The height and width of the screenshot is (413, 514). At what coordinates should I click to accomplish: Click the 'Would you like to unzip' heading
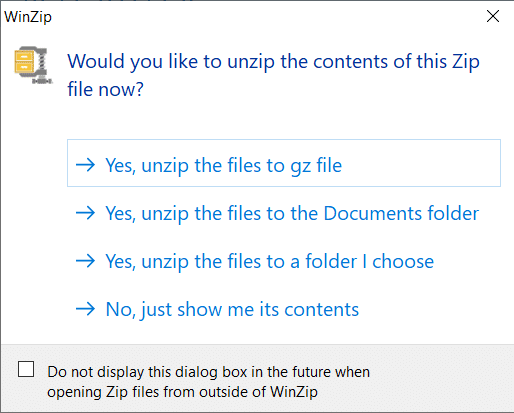273,61
